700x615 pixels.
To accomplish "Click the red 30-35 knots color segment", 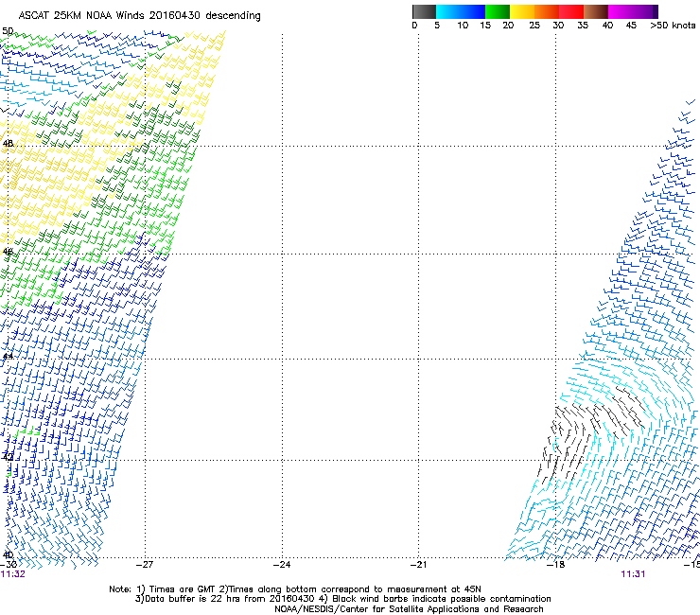I will pos(571,11).
